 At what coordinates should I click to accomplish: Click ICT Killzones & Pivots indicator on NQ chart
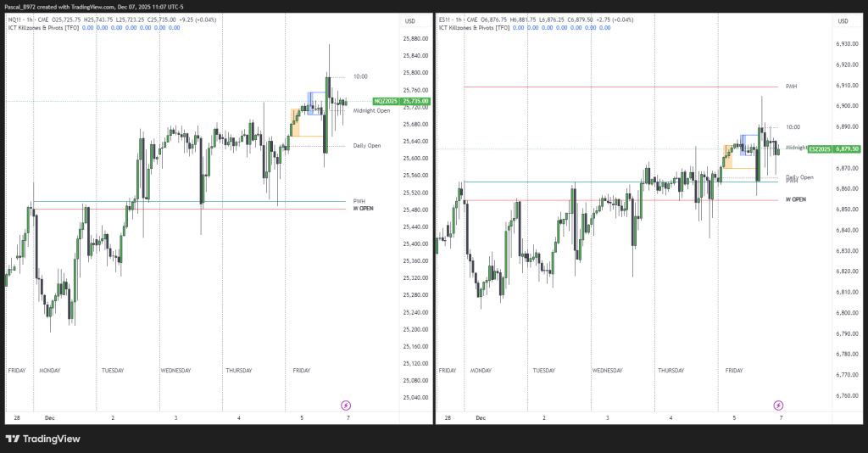click(x=42, y=28)
